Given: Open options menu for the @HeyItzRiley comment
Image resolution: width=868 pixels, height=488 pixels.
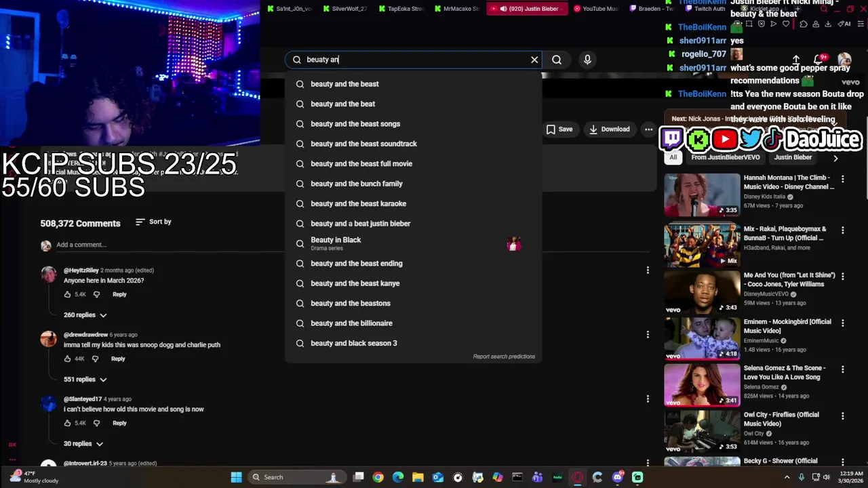Looking at the screenshot, I should tap(648, 270).
